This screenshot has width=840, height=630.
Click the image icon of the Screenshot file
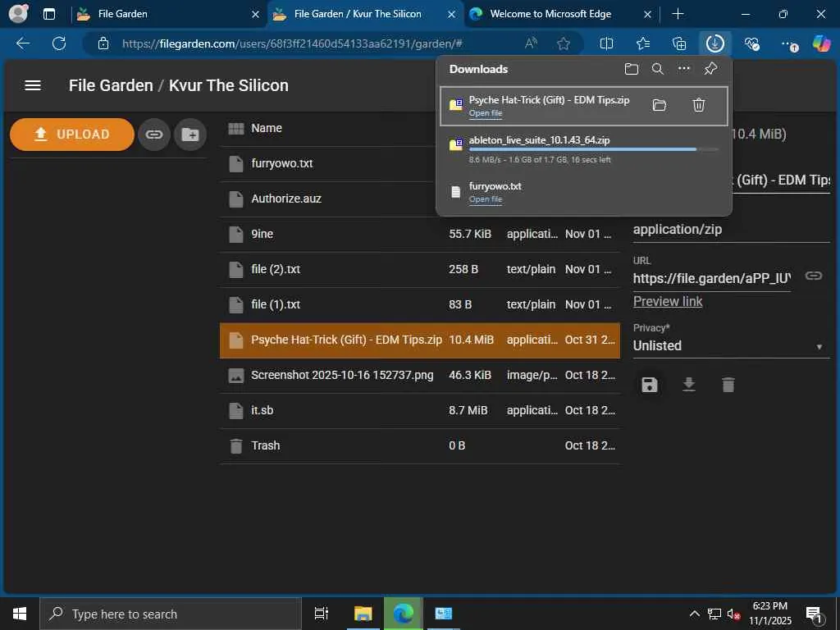pyautogui.click(x=236, y=376)
